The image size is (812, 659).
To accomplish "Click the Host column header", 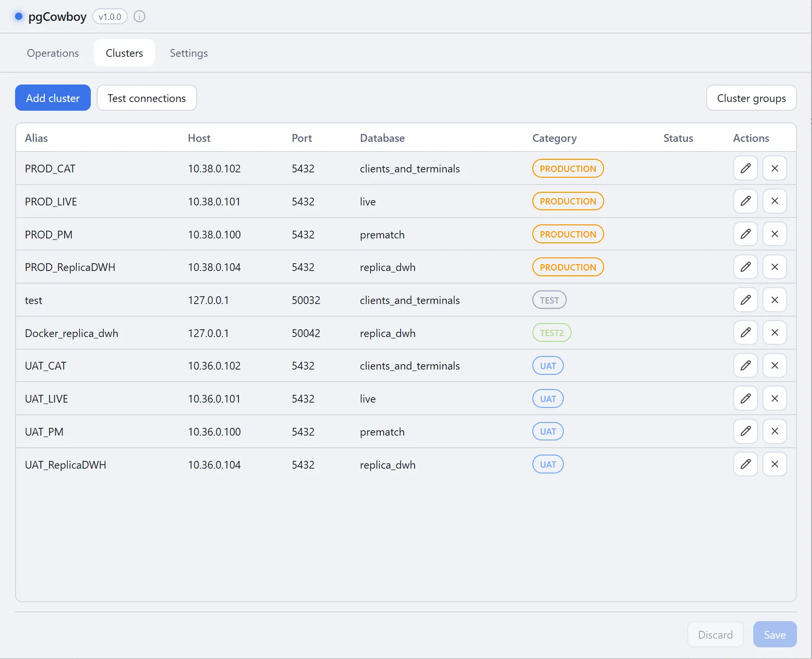I will (x=199, y=138).
